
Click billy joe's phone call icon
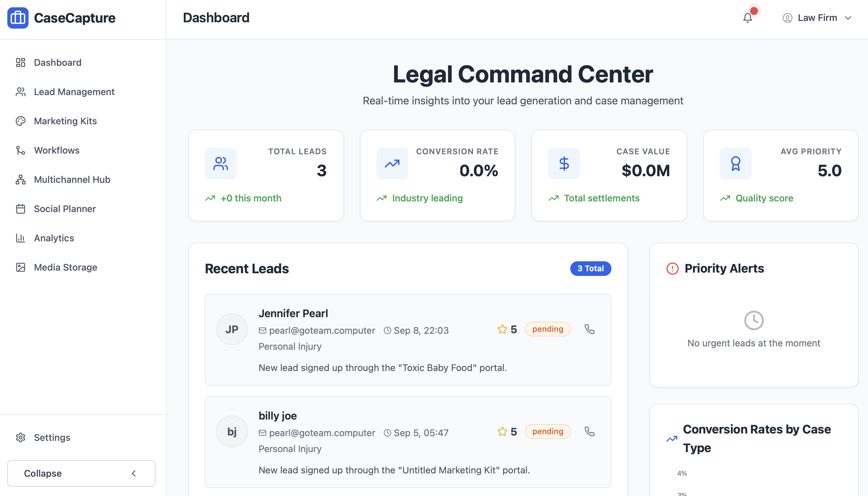point(589,432)
